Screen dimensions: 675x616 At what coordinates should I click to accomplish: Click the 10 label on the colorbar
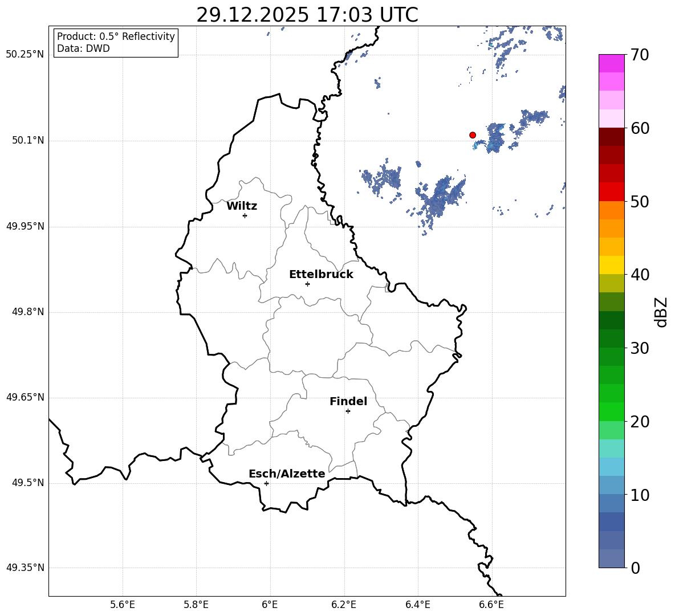pos(640,495)
